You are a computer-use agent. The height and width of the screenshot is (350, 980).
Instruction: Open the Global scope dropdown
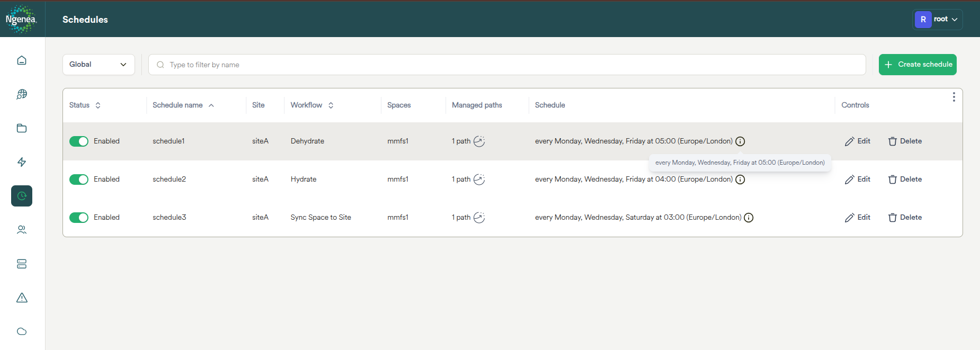[98, 65]
